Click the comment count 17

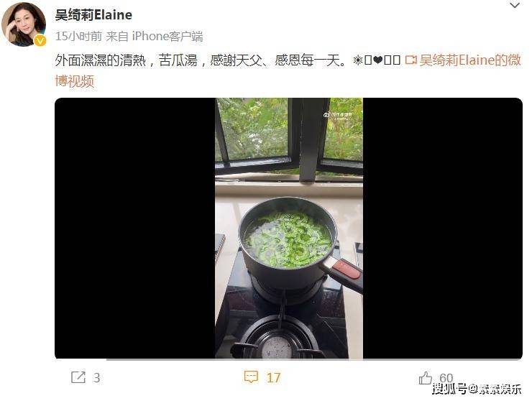[273, 378]
